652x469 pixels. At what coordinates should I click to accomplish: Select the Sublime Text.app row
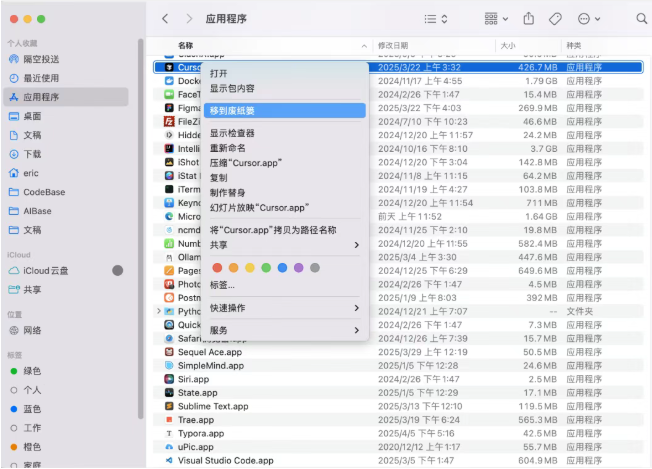tap(398, 406)
